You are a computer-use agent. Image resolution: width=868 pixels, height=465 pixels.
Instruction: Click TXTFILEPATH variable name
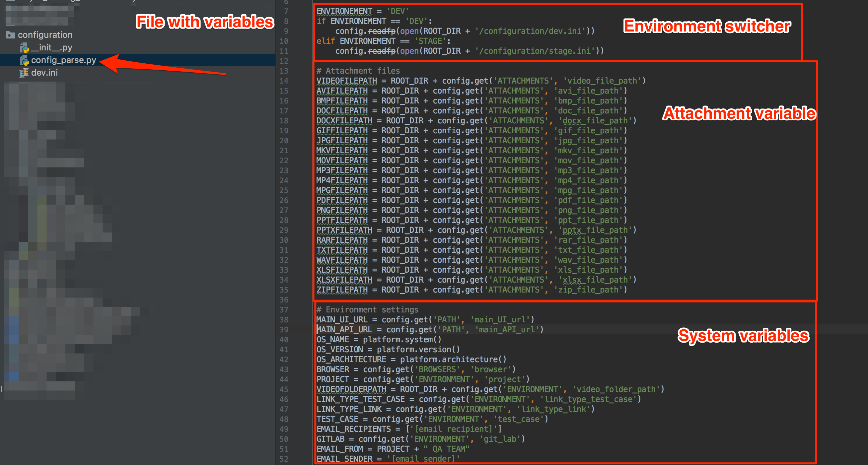(342, 250)
